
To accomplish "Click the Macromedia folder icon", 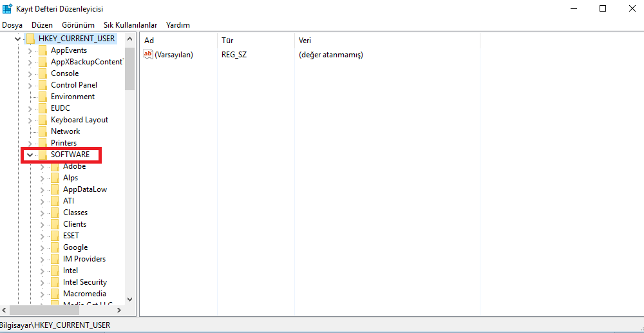I will click(x=55, y=294).
